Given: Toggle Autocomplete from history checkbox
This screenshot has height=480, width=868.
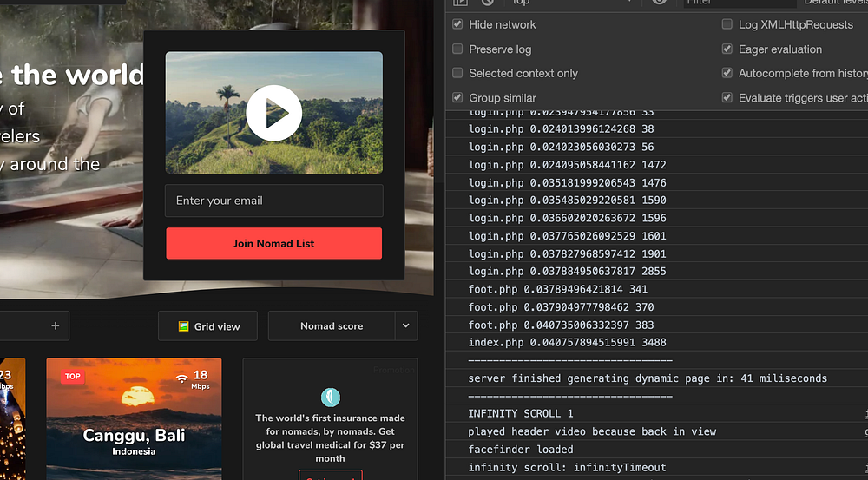Looking at the screenshot, I should (x=727, y=73).
